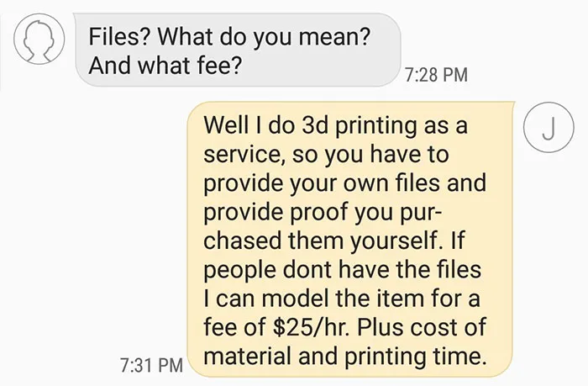
Task: Tap the 7:31 PM timestamp
Action: coord(151,365)
